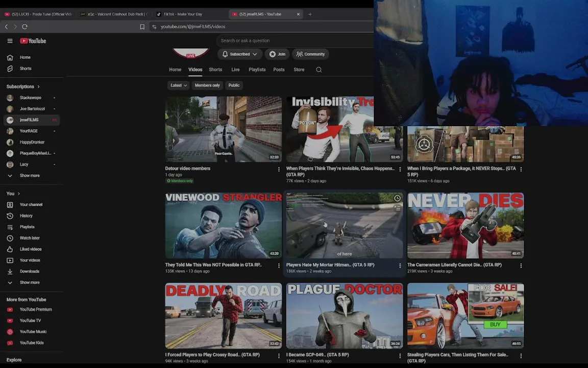Open the Latest sort dropdown
588x368 pixels.
click(x=179, y=86)
